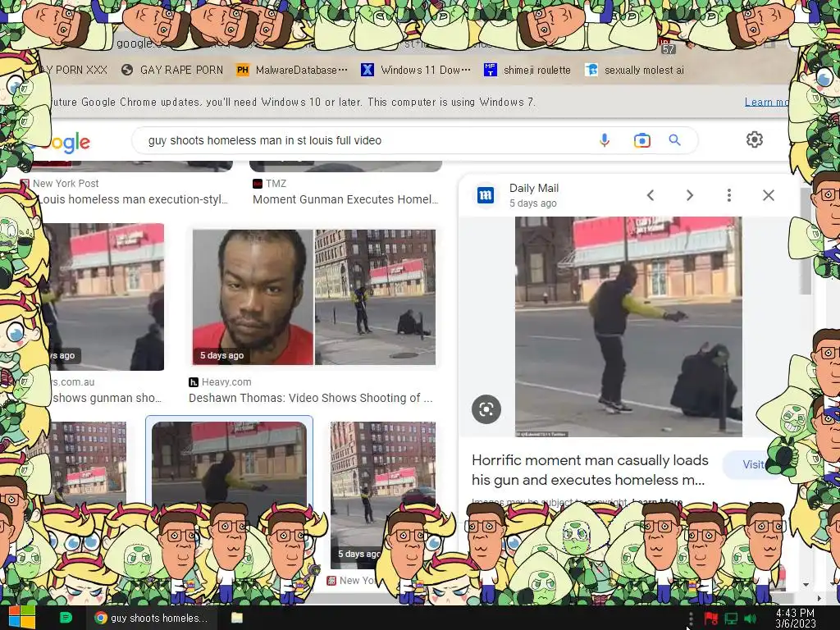Click the shimeji roulette bookmark favicon
The image size is (840, 630).
click(x=491, y=71)
